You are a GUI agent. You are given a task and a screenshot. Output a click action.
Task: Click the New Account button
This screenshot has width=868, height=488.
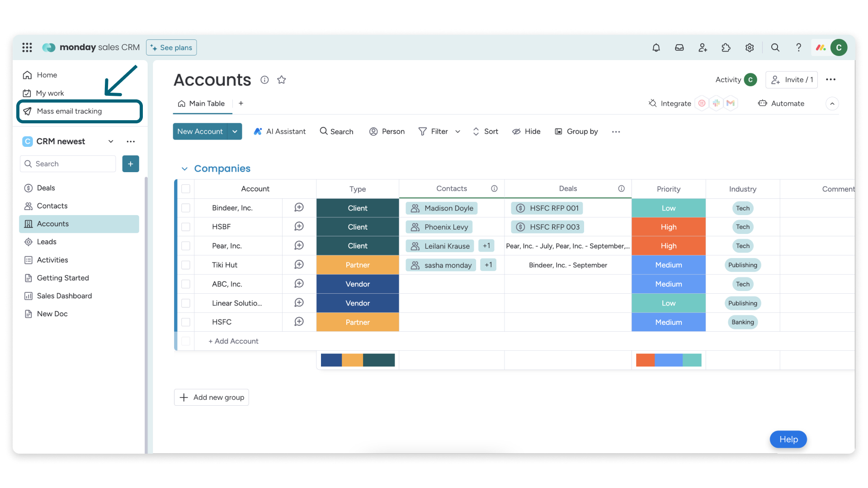[x=200, y=131]
